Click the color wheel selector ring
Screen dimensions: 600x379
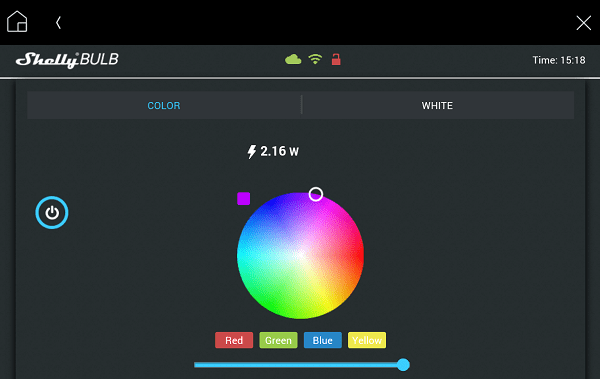coord(316,194)
